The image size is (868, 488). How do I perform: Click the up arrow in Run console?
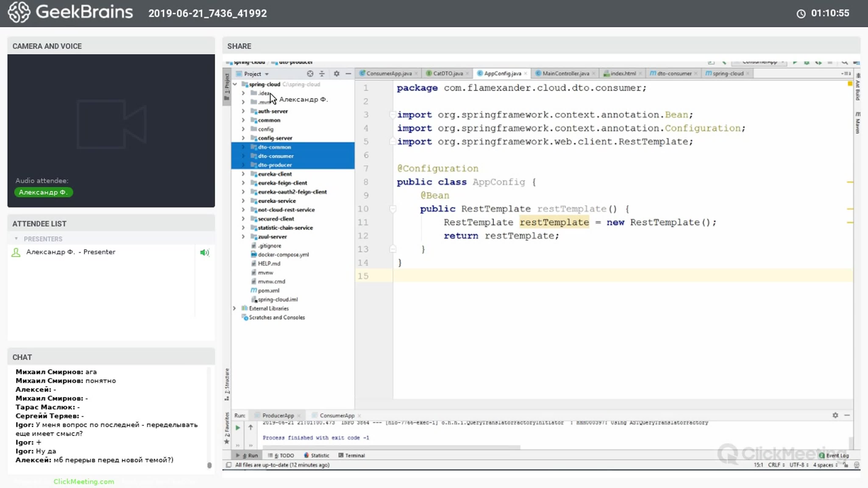pyautogui.click(x=250, y=428)
